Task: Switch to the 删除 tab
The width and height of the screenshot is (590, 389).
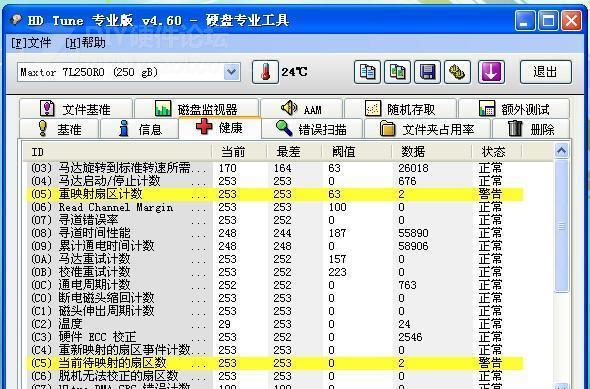Action: (531, 129)
